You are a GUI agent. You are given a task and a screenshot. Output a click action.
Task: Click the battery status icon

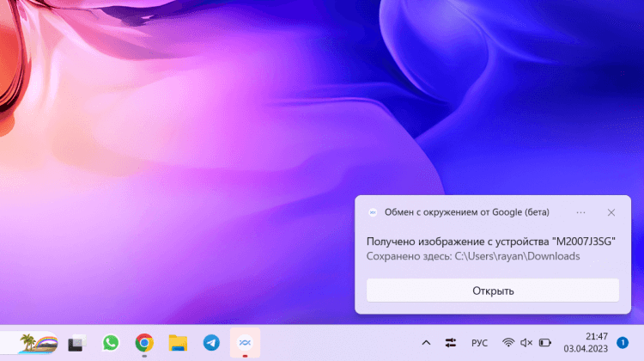tap(545, 342)
